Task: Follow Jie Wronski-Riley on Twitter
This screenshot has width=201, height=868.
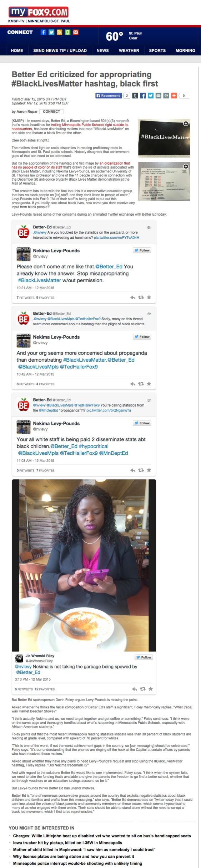Action: 144,657
